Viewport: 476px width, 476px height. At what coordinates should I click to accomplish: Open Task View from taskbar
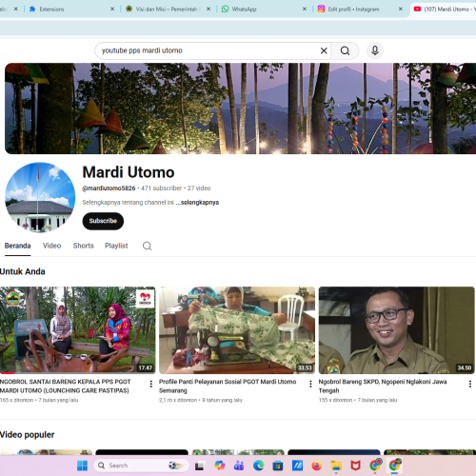click(x=199, y=466)
